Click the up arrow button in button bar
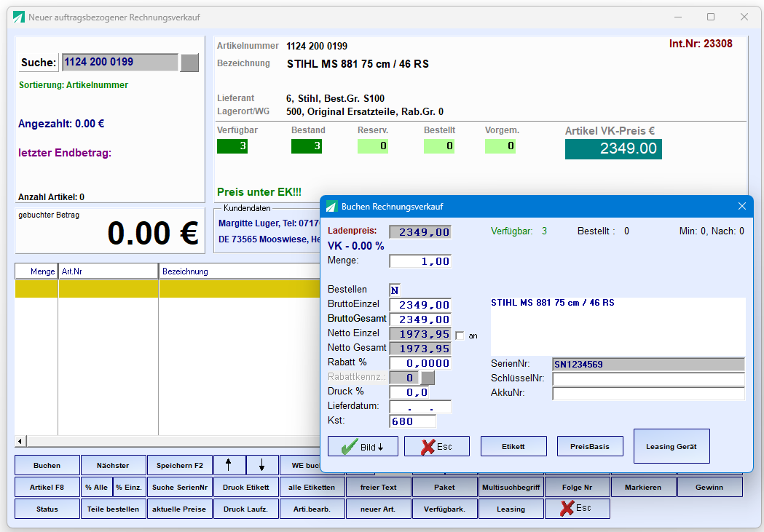Image resolution: width=764 pixels, height=532 pixels. 229,465
